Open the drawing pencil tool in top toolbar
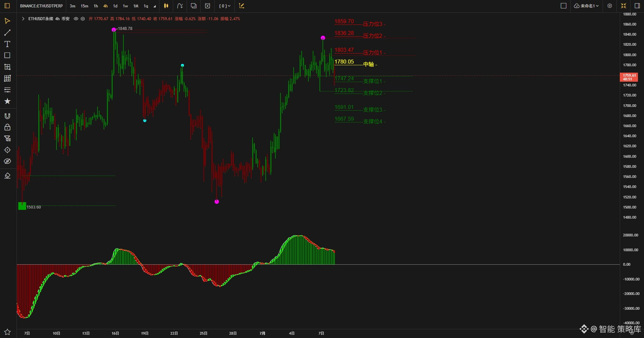This screenshot has width=644, height=338. 241,6
